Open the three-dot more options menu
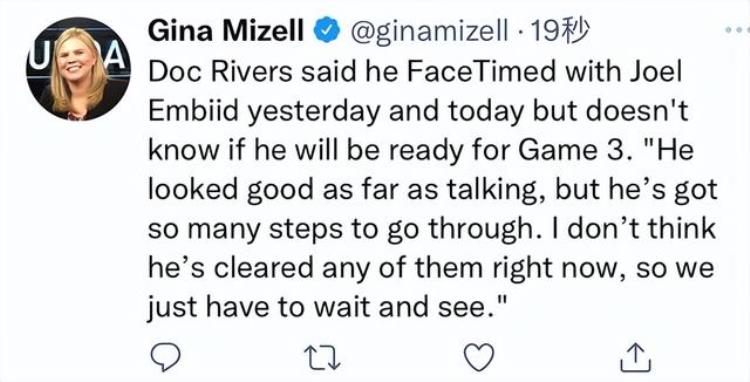The height and width of the screenshot is (382, 750). 737,30
